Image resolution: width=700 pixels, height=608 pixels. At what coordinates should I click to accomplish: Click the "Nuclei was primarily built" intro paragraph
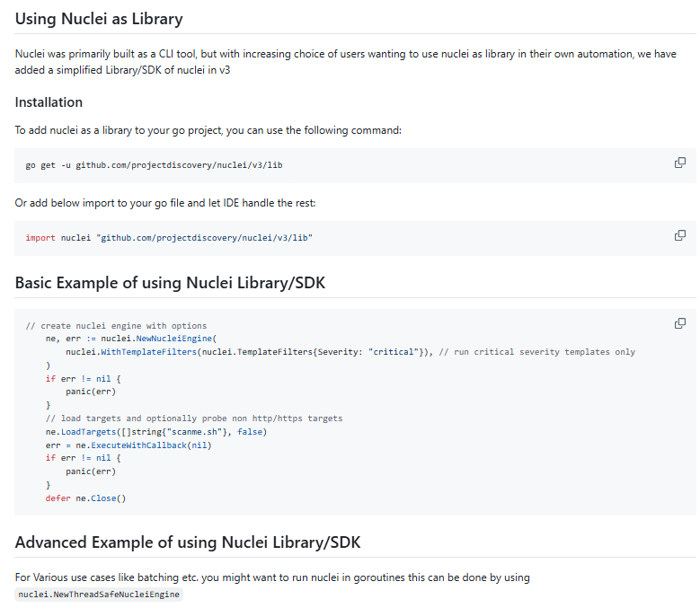[x=345, y=55]
